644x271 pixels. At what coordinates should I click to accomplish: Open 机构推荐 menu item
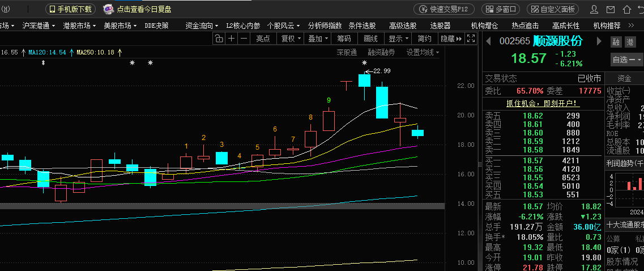(607, 26)
